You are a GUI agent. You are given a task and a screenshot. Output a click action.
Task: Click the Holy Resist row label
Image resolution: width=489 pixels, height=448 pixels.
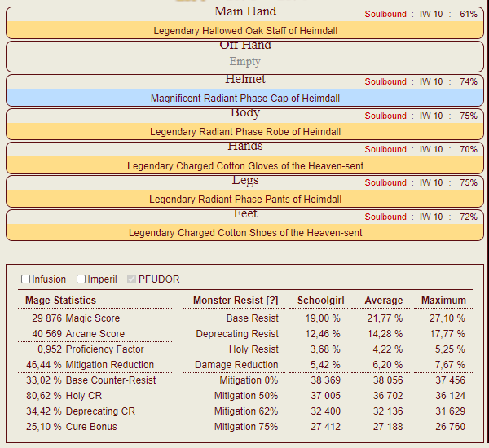tap(253, 349)
